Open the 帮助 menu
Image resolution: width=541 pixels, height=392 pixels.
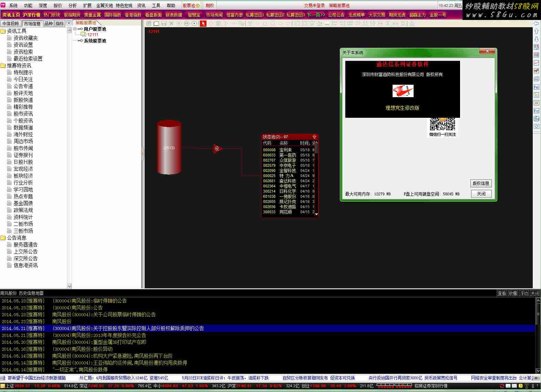click(x=171, y=6)
